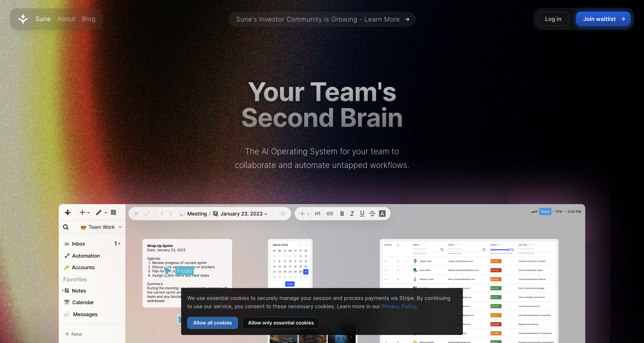Click the Today button in the calendar
644x343 pixels.
290,284
